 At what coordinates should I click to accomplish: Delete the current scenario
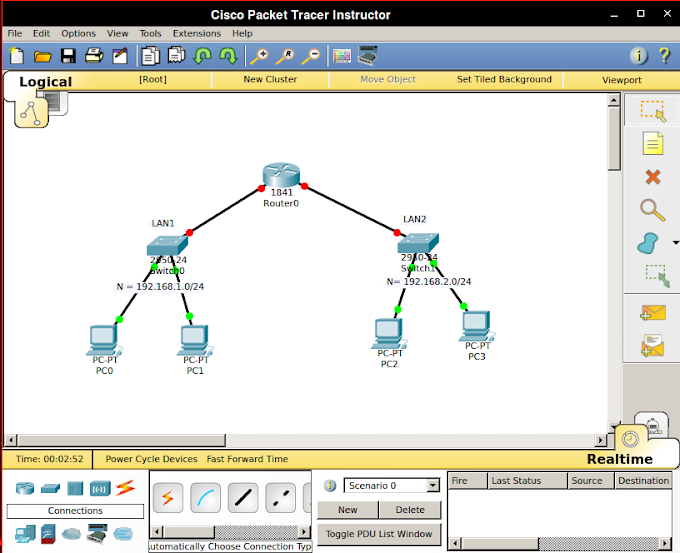[410, 510]
